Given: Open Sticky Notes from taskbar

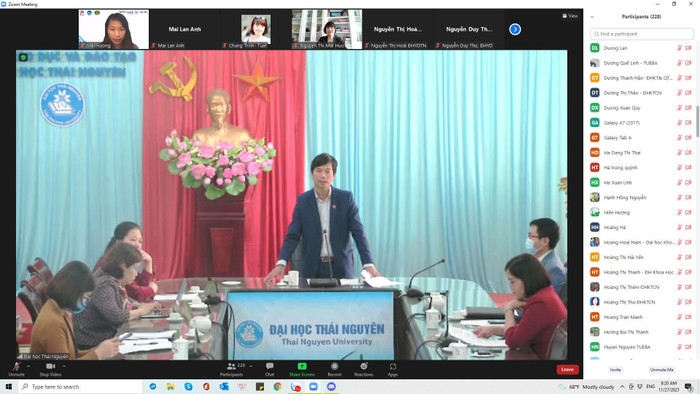Looking at the screenshot, I should [260, 387].
